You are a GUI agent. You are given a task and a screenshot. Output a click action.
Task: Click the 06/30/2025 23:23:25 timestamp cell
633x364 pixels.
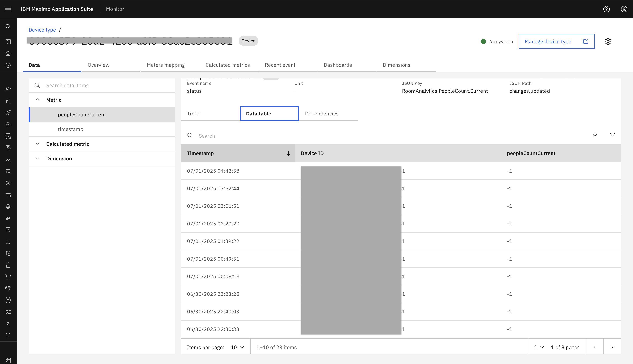click(213, 294)
